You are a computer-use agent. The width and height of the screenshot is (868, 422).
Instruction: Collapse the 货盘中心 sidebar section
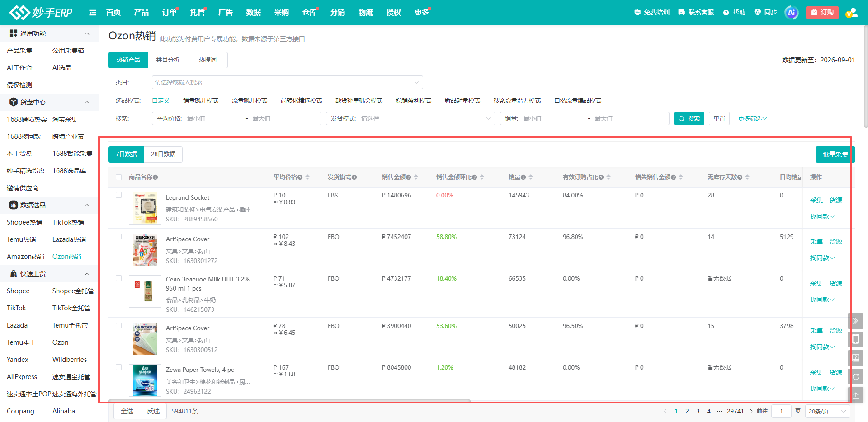coord(87,102)
